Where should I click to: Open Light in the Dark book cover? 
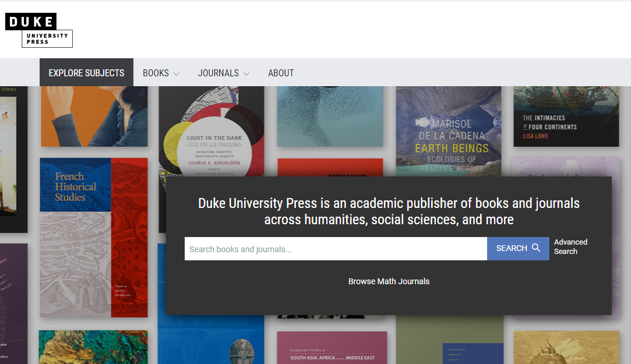tap(211, 132)
